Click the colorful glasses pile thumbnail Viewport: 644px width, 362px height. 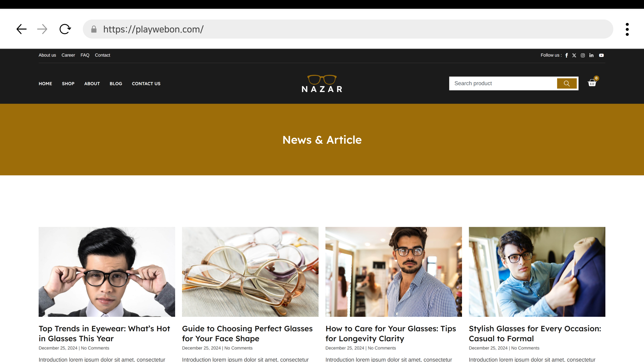click(x=250, y=271)
